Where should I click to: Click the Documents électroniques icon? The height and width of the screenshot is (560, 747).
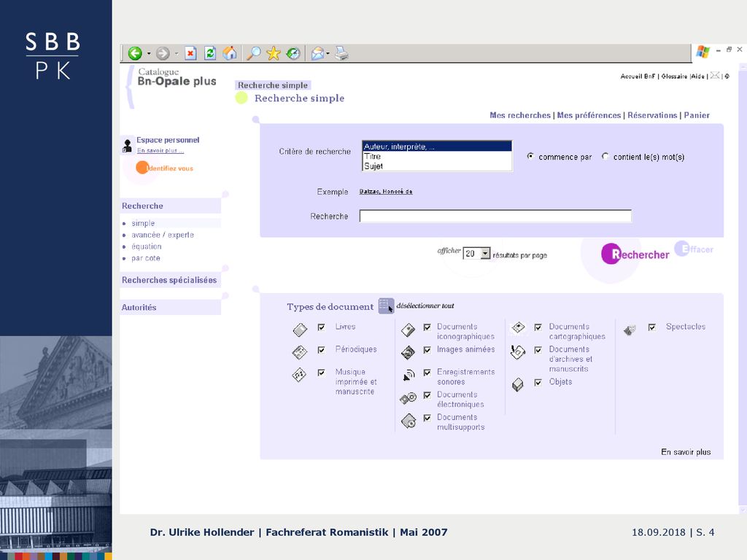pyautogui.click(x=409, y=398)
